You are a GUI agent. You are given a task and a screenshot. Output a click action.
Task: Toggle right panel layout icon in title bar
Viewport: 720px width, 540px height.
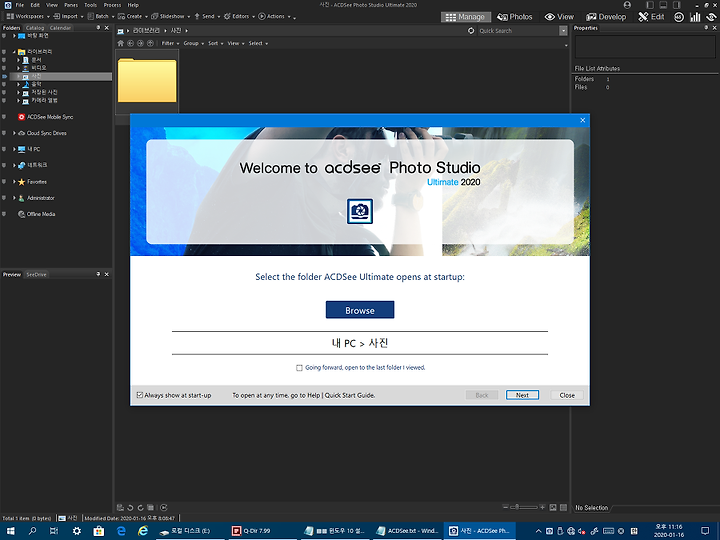tap(676, 5)
